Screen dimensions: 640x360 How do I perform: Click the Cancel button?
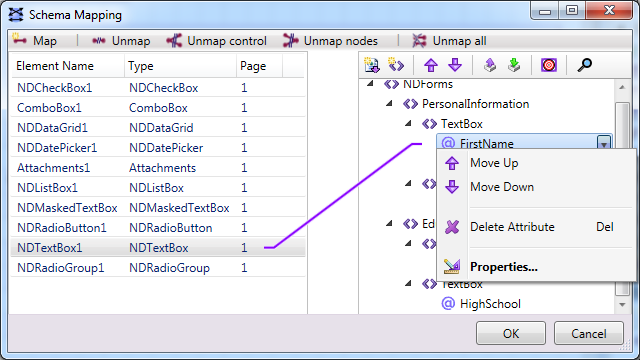[x=589, y=333]
